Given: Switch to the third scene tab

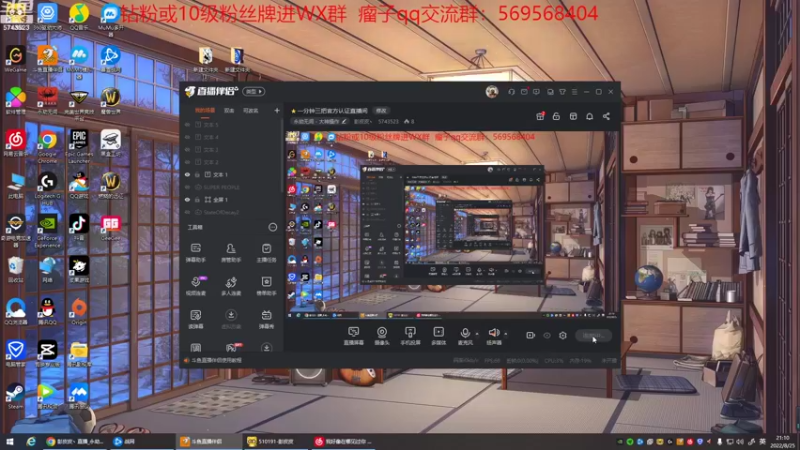Looking at the screenshot, I should tap(251, 110).
